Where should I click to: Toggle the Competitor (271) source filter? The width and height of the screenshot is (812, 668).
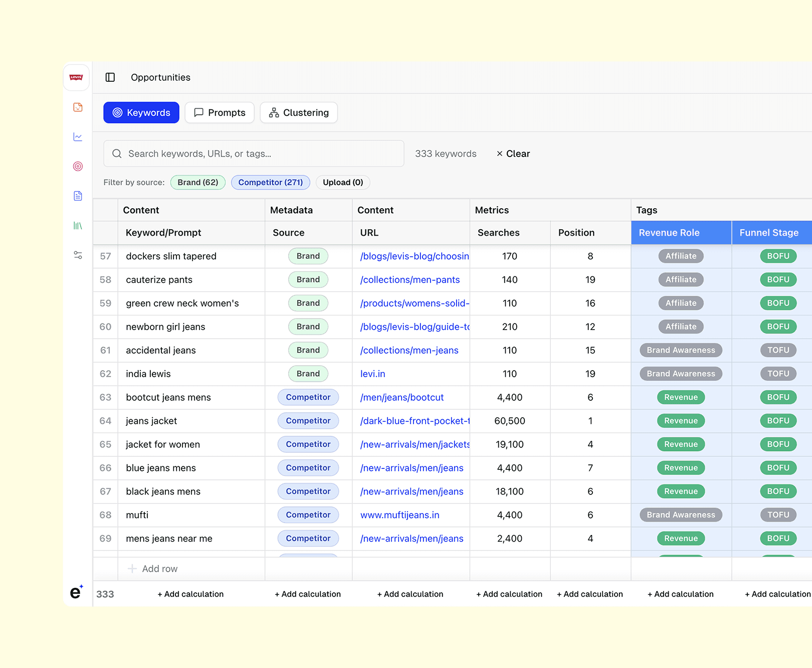(271, 183)
